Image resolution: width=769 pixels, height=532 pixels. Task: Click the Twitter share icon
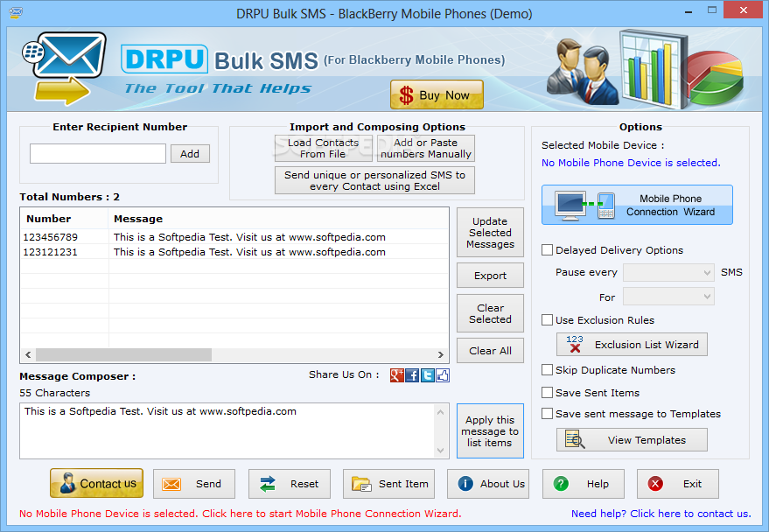(x=427, y=375)
